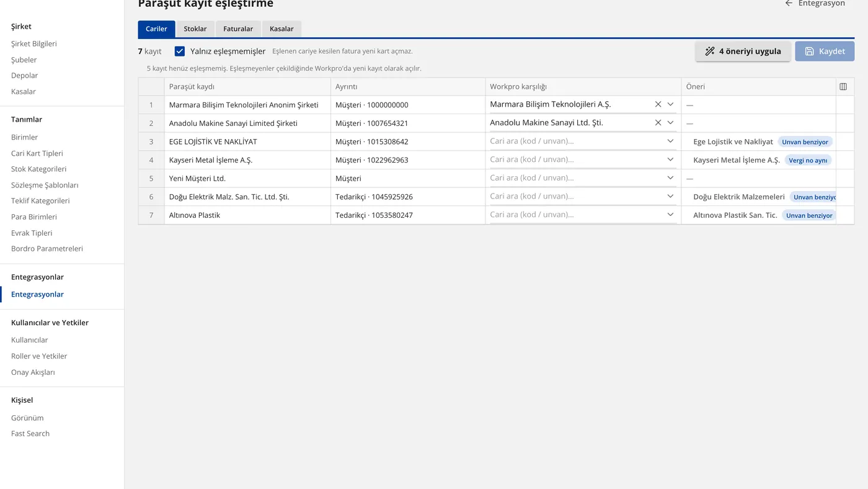Screen dimensions: 868x489
Task: Open Para Birimleri in sidebar
Action: click(x=34, y=217)
